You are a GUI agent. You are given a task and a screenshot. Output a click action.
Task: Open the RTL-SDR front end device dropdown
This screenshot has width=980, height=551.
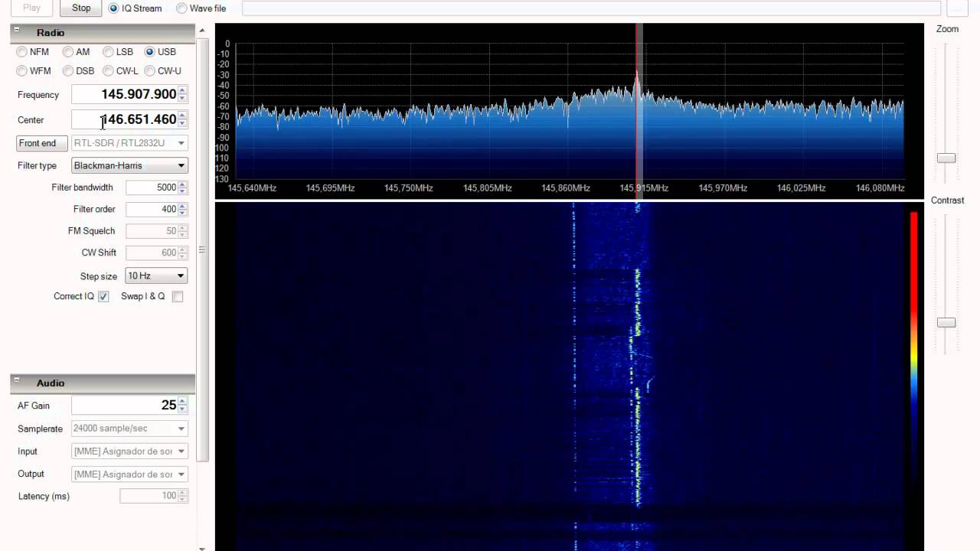point(129,143)
